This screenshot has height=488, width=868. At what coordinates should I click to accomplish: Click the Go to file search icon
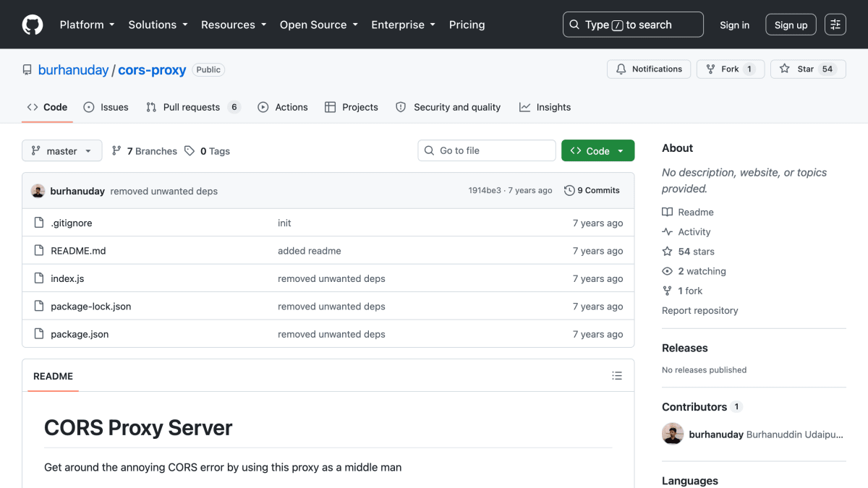pos(429,150)
